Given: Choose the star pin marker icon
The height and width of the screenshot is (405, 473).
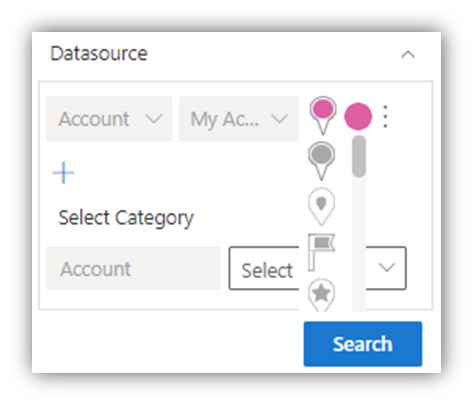Looking at the screenshot, I should tap(321, 295).
